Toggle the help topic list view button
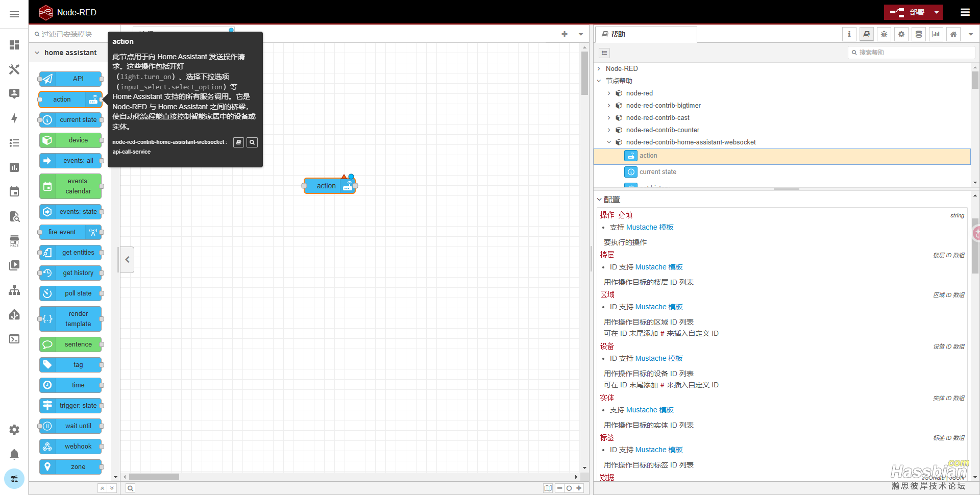 point(604,53)
